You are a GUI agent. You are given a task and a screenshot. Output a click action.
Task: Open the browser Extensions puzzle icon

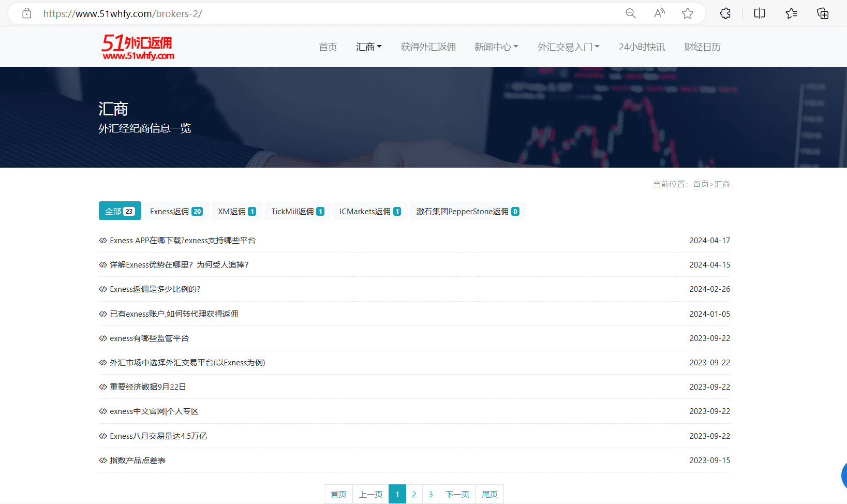725,13
